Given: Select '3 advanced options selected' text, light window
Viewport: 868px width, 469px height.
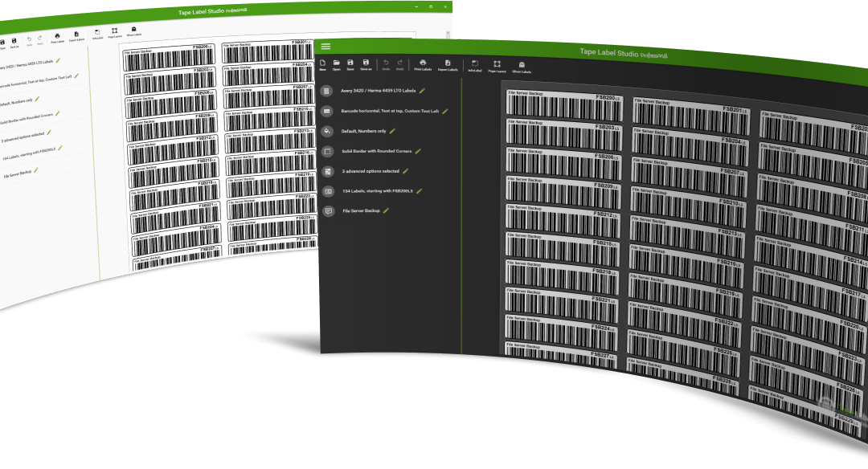Looking at the screenshot, I should pos(23,137).
